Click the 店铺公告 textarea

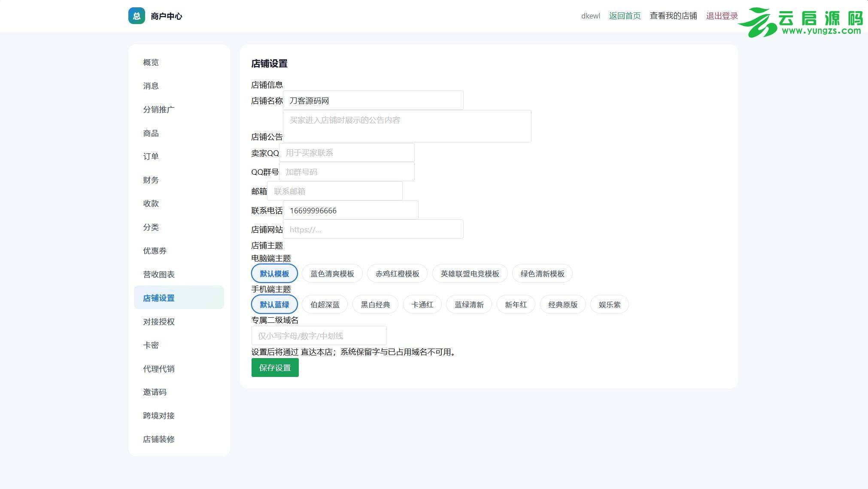[407, 126]
